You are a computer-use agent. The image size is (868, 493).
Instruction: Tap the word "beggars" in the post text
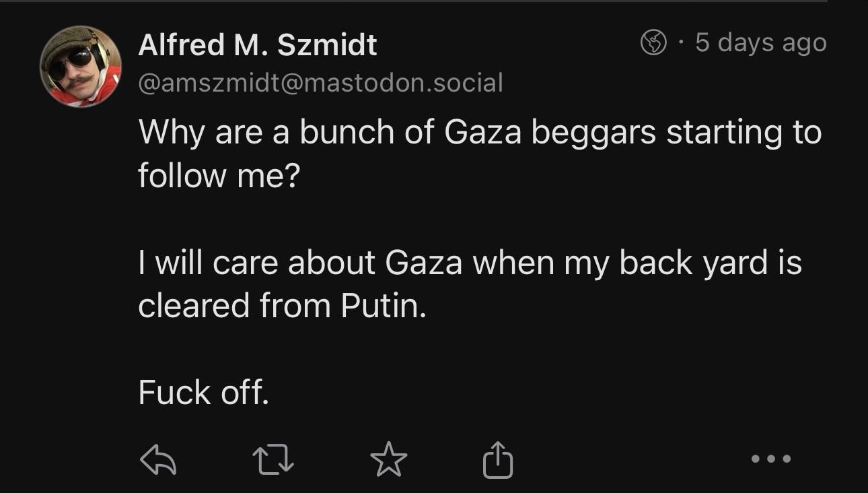click(593, 132)
